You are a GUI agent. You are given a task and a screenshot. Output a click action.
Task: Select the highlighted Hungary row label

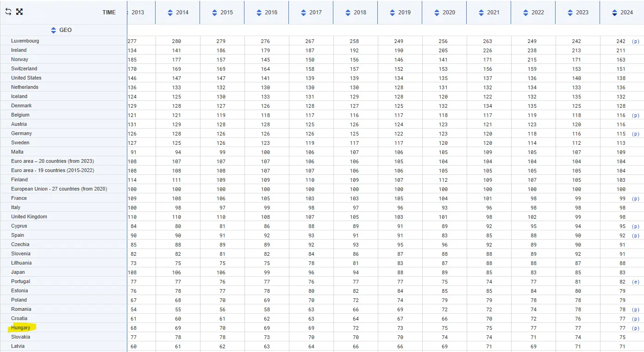tap(21, 327)
